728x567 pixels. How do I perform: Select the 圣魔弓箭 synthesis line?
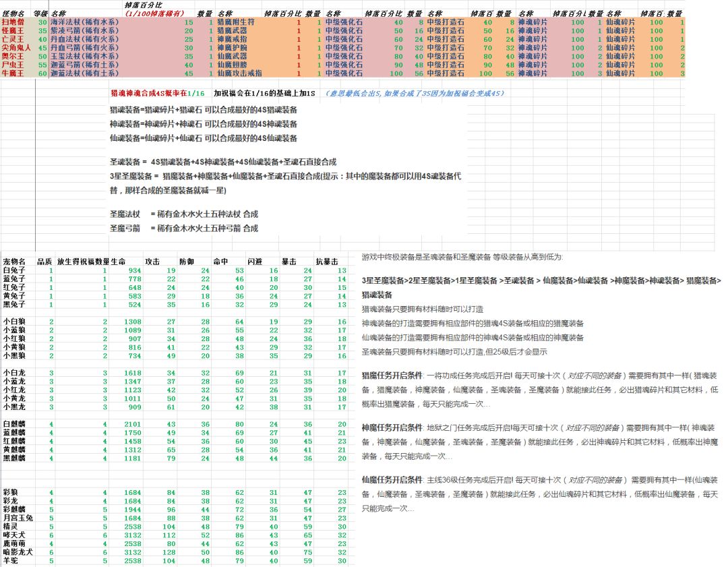[184, 229]
